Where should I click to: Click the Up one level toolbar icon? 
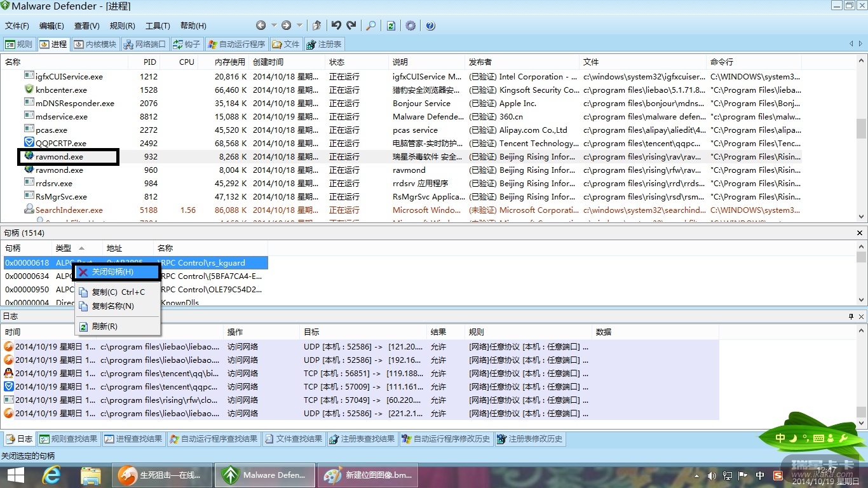coord(316,25)
